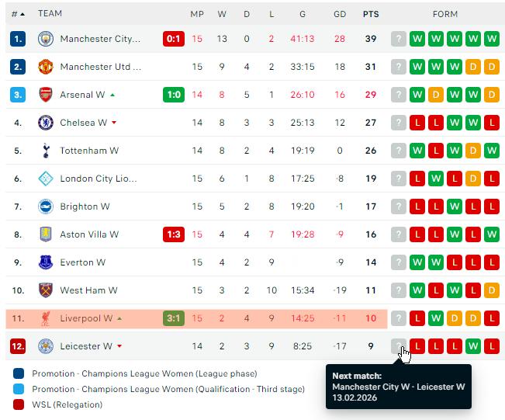
Task: Click Leicester W next match question-mark badge
Action: point(399,346)
